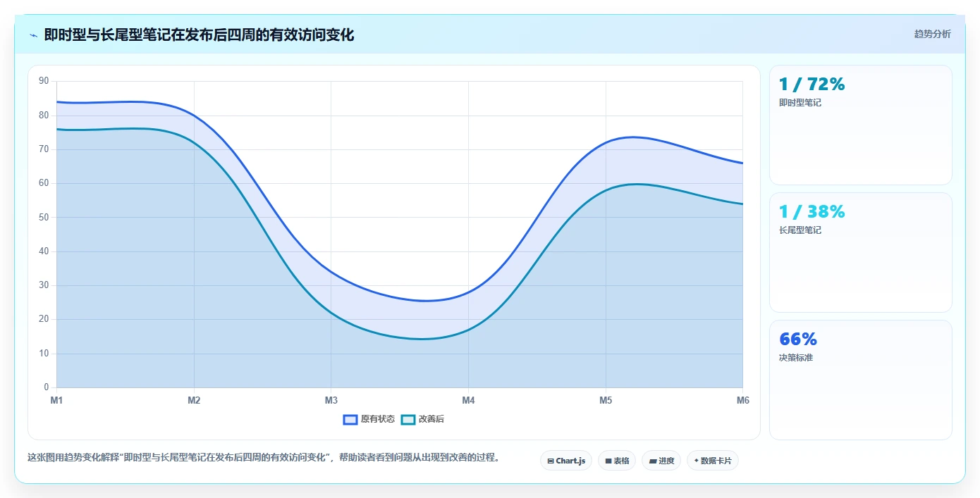Click the 90 value on the y-axis
This screenshot has height=498, width=980.
tap(44, 81)
